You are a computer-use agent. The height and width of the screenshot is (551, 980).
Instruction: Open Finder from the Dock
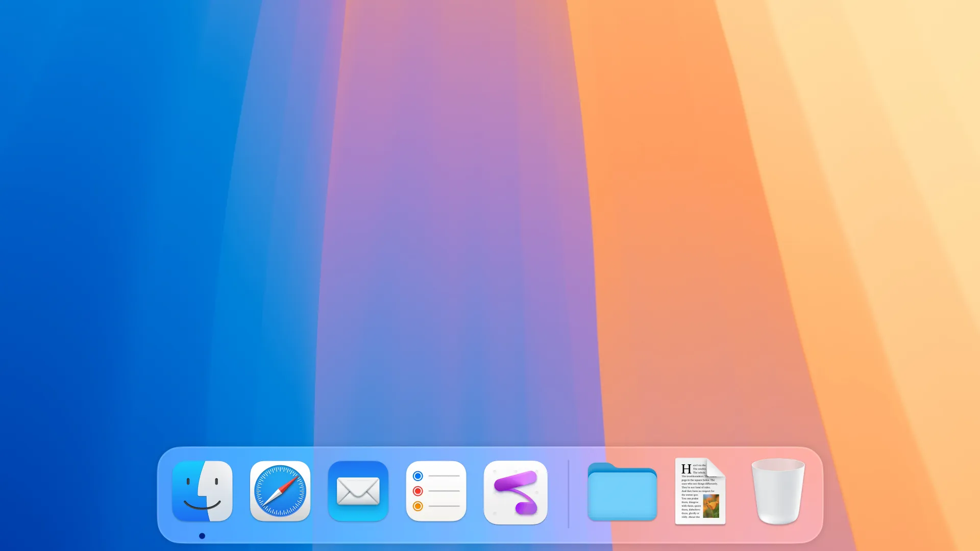click(x=202, y=491)
